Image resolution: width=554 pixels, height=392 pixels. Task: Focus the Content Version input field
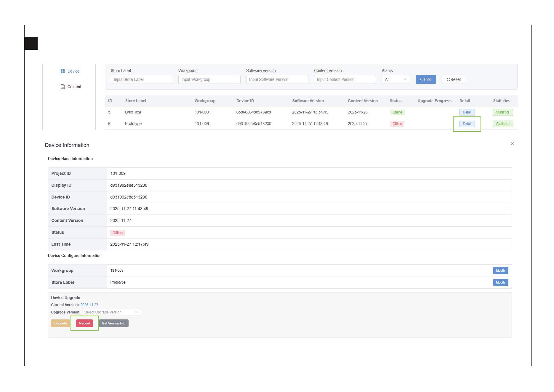tap(345, 79)
